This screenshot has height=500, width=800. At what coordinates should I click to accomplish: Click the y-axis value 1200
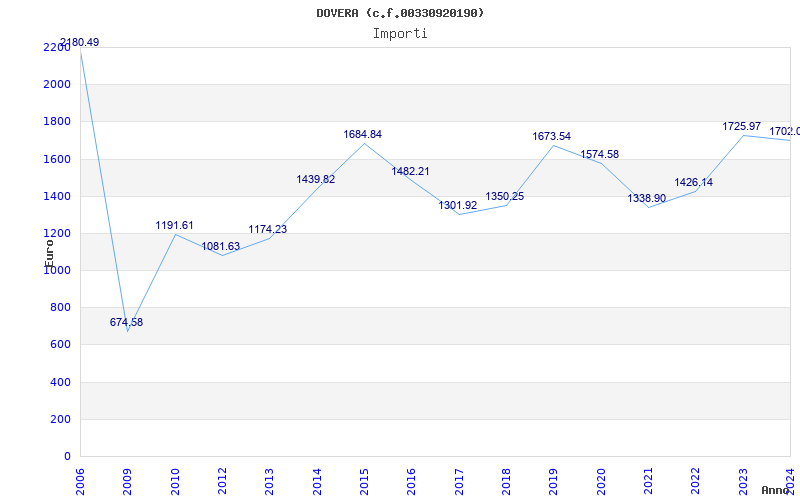[x=57, y=233]
